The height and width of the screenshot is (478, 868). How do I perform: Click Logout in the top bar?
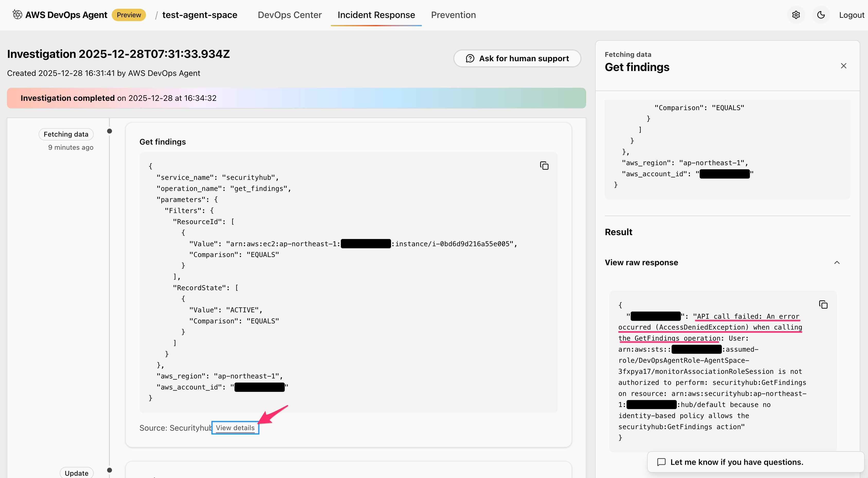click(852, 15)
